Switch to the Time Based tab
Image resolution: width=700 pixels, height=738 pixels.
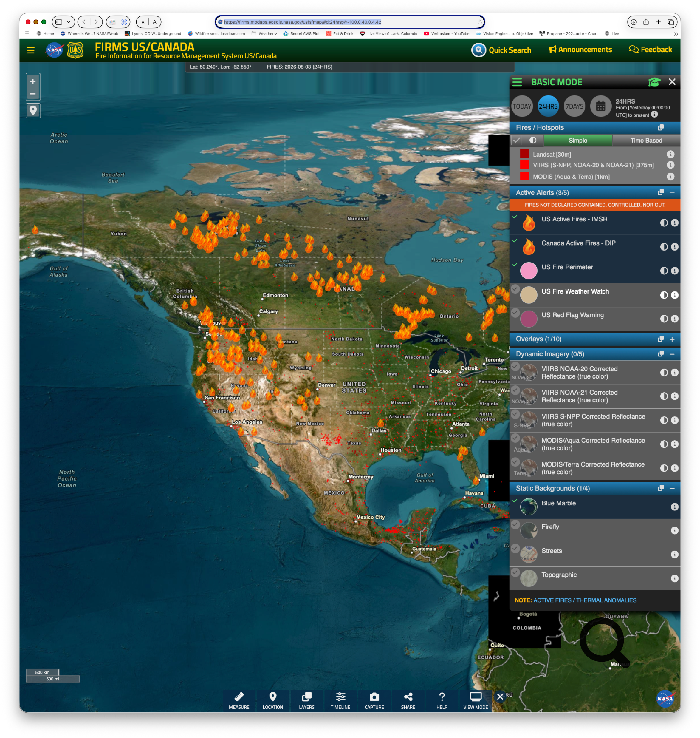click(646, 141)
